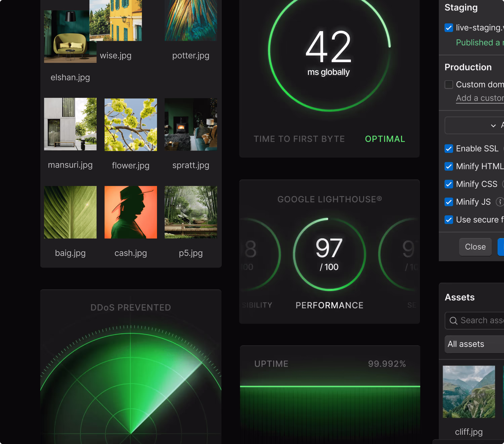Follow the Add a custom domain link

(x=480, y=98)
